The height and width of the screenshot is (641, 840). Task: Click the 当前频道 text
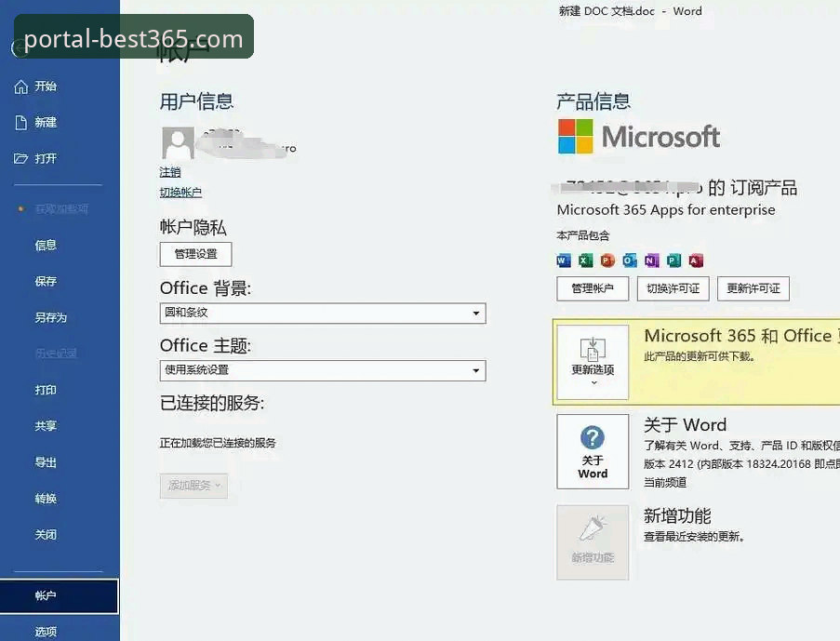pos(665,483)
